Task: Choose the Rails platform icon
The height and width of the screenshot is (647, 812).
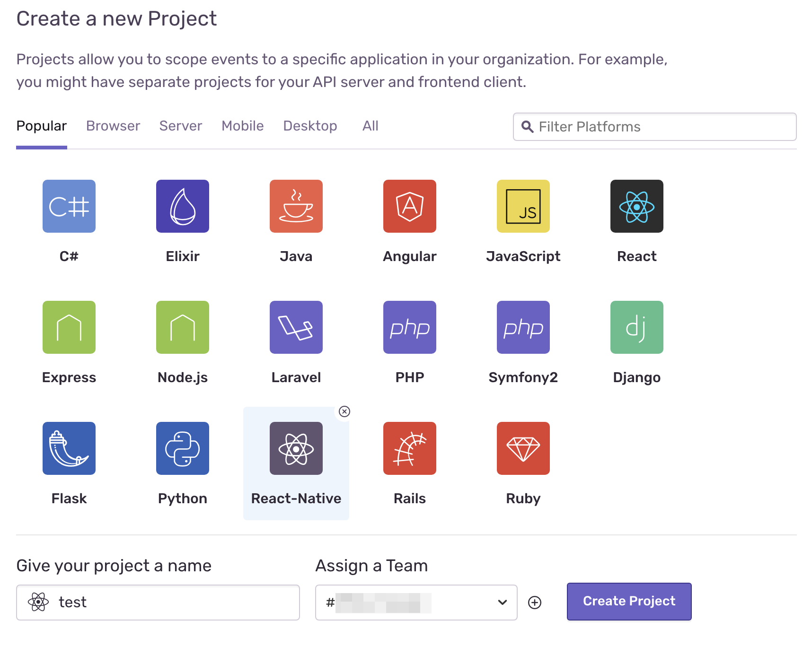Action: click(x=410, y=448)
